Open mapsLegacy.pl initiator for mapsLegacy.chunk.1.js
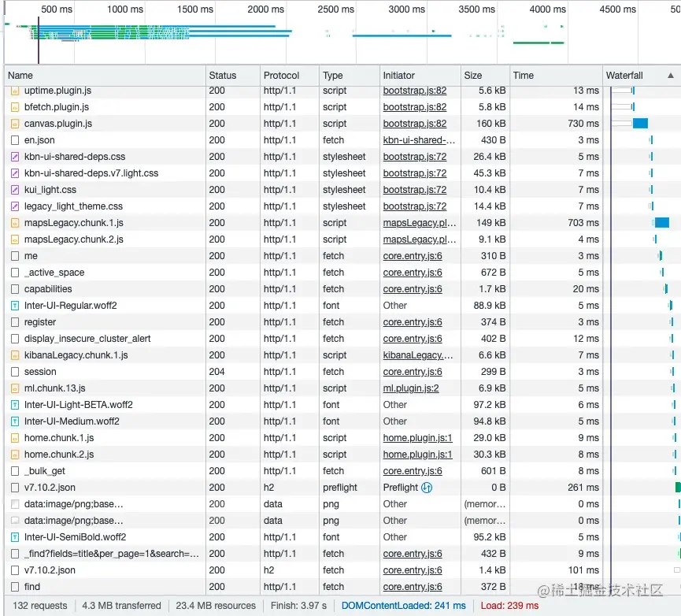Viewport: 681px width, 616px height. (x=420, y=223)
